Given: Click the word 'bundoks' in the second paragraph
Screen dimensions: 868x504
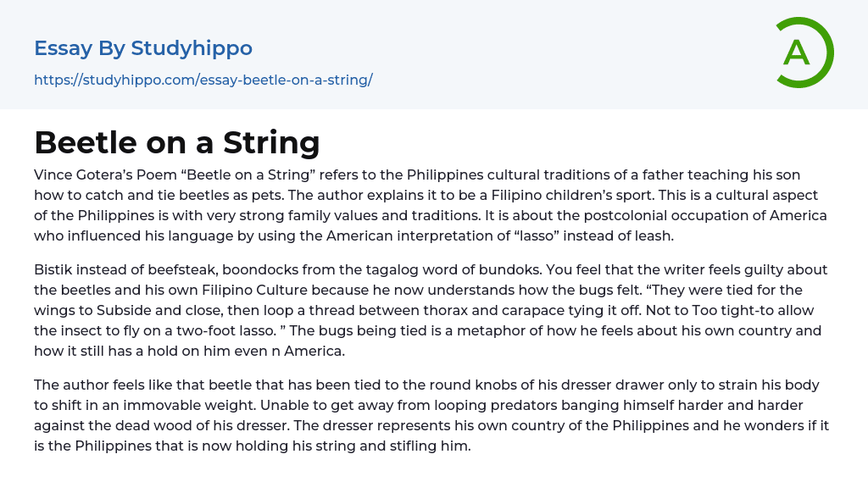Looking at the screenshot, I should [526, 269].
